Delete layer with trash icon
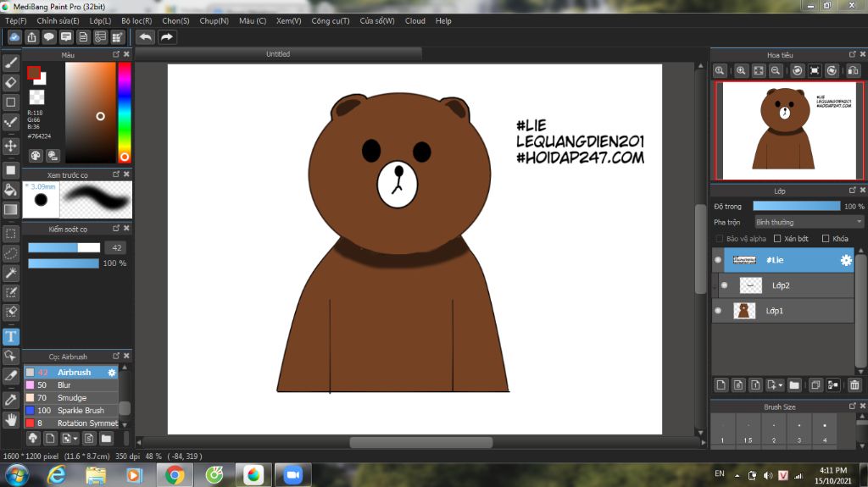Screen dimensions: 868x487 click(854, 385)
